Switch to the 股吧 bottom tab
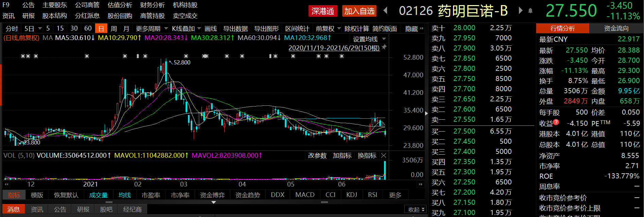This screenshot has width=644, height=217. point(106,209)
